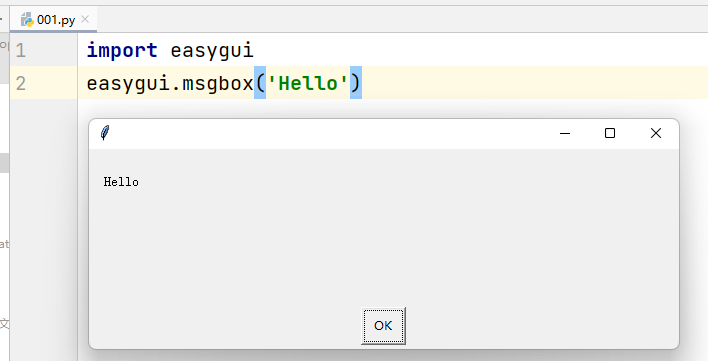Screen dimensions: 708x361
Task: Close the 001.py tab
Action: [x=85, y=19]
